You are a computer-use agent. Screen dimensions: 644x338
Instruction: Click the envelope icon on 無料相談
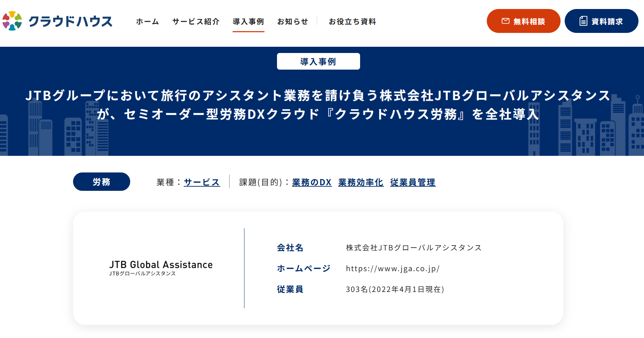pyautogui.click(x=506, y=21)
